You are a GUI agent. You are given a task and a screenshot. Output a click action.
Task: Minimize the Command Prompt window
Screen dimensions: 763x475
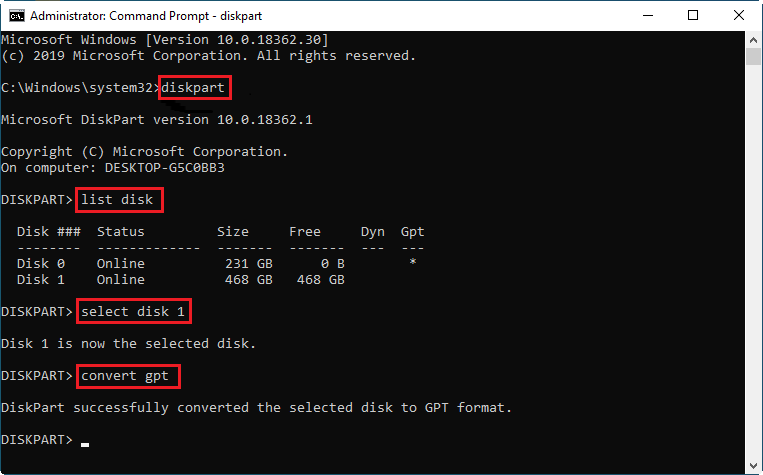click(x=648, y=16)
